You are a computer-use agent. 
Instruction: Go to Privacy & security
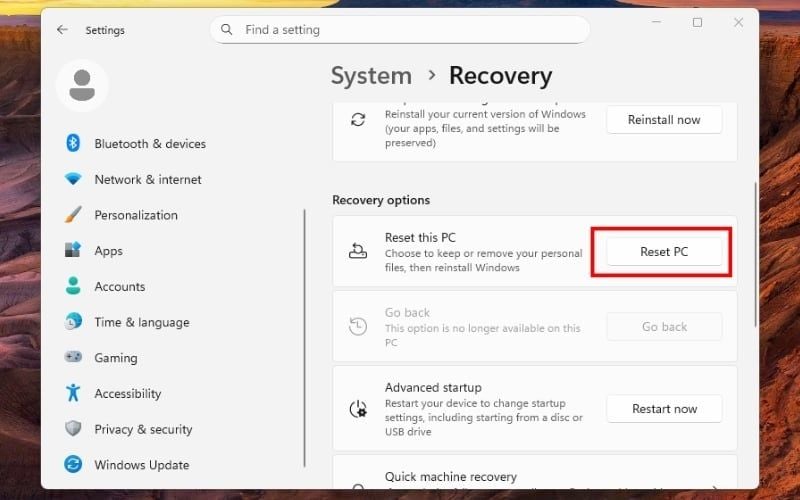point(143,430)
